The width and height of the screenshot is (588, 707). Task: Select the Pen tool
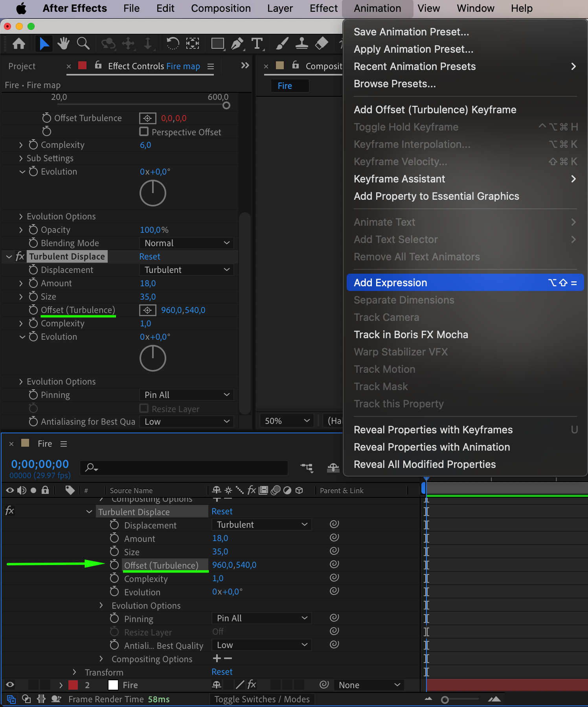point(237,43)
